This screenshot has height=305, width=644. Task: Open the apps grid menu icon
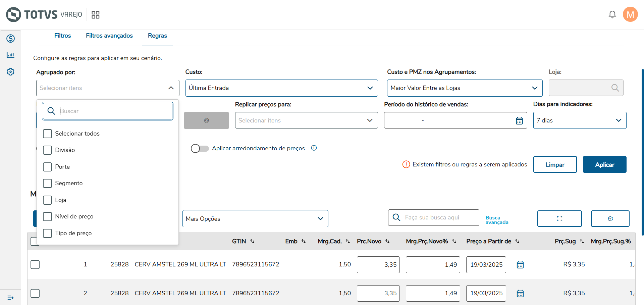(x=96, y=15)
